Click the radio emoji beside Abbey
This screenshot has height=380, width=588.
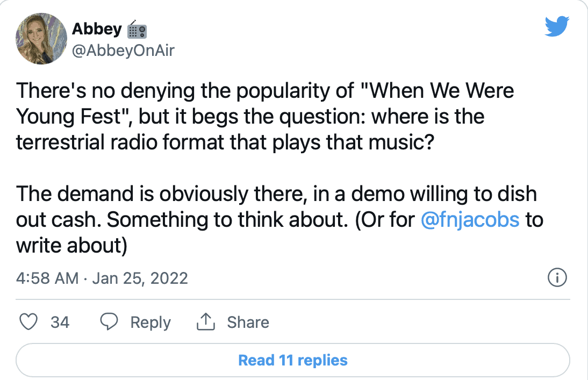click(137, 31)
